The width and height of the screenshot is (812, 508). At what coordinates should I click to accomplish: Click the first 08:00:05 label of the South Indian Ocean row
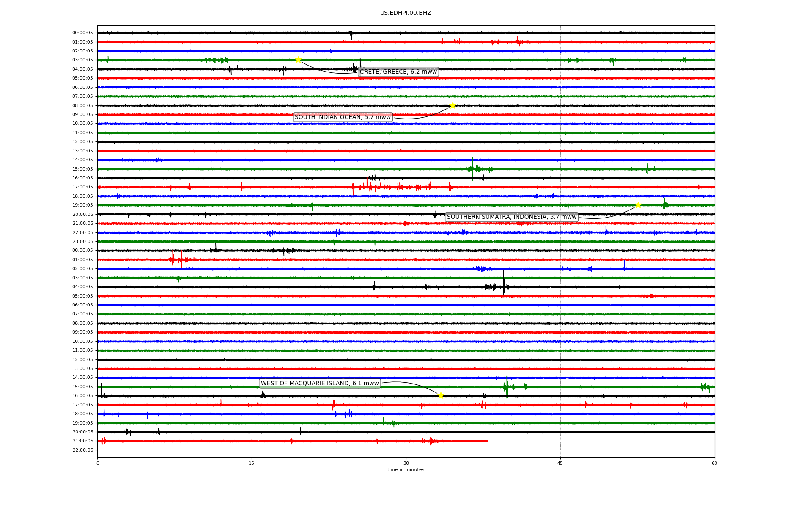coord(82,105)
